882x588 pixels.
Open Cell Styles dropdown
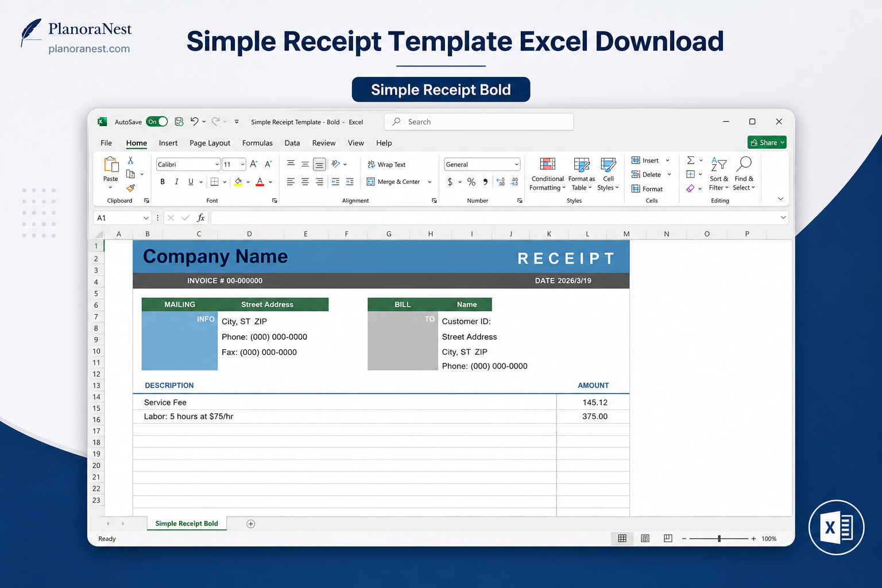[x=608, y=174]
